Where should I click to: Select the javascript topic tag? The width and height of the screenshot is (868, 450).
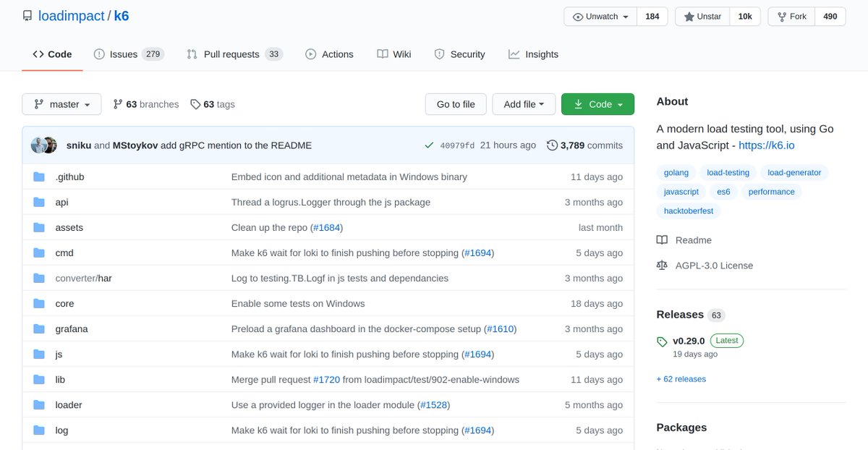tap(681, 192)
